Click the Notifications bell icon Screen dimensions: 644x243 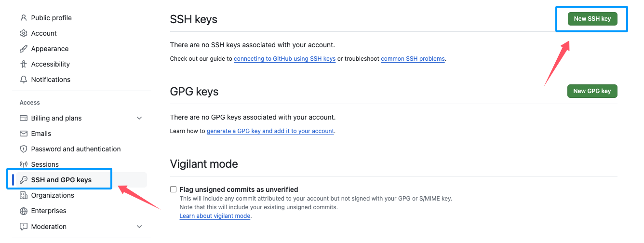(x=23, y=80)
